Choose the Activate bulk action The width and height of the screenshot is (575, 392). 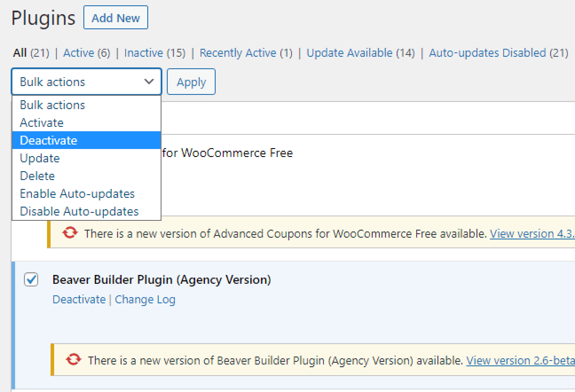click(41, 122)
